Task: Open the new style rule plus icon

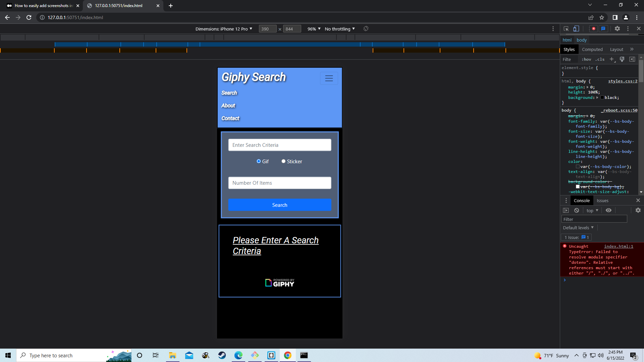Action: [612, 59]
